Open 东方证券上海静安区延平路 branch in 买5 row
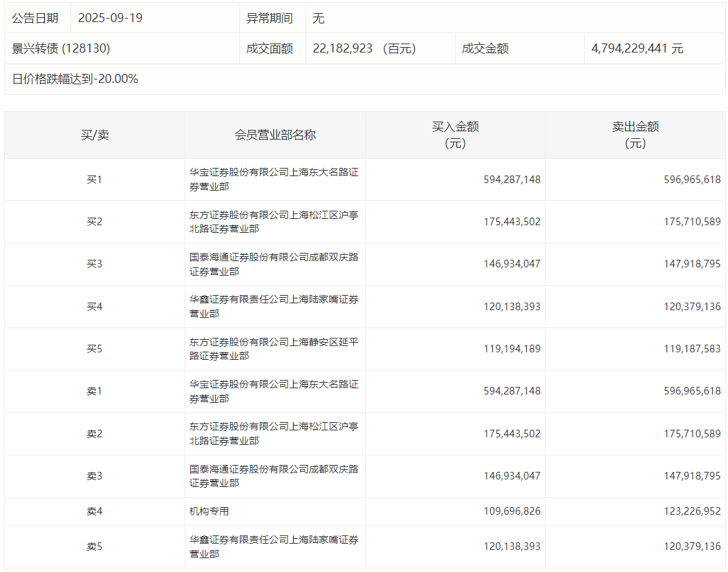 pyautogui.click(x=274, y=349)
